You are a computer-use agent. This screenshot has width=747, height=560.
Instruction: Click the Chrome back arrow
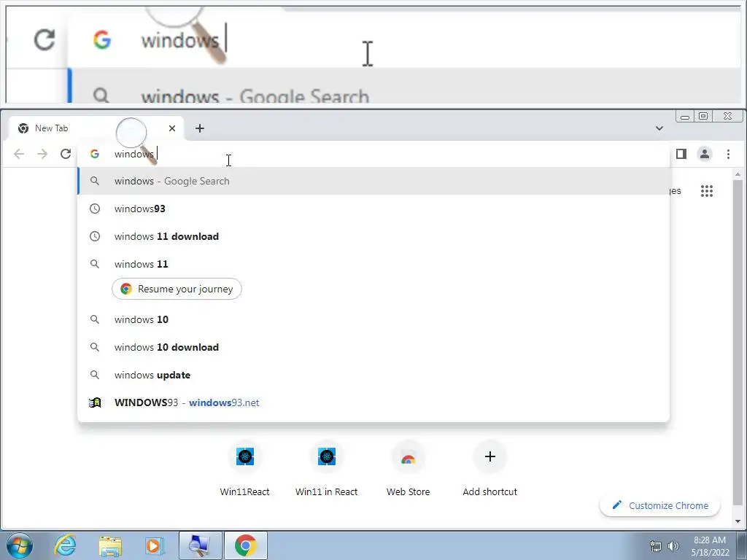[x=19, y=154]
